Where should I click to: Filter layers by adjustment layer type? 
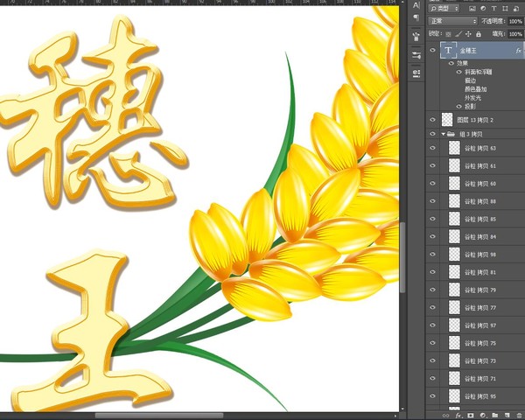[x=483, y=9]
